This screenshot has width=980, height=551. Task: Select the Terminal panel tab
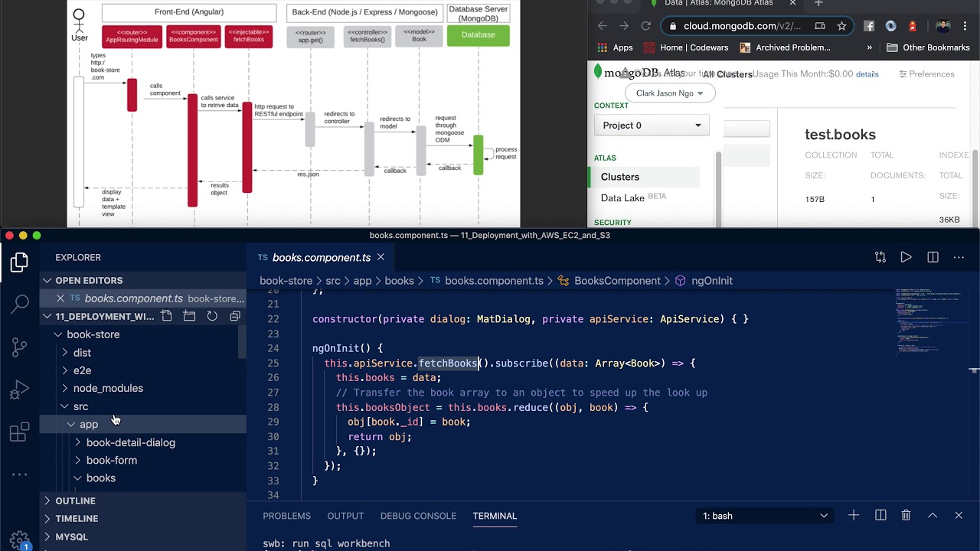click(495, 516)
